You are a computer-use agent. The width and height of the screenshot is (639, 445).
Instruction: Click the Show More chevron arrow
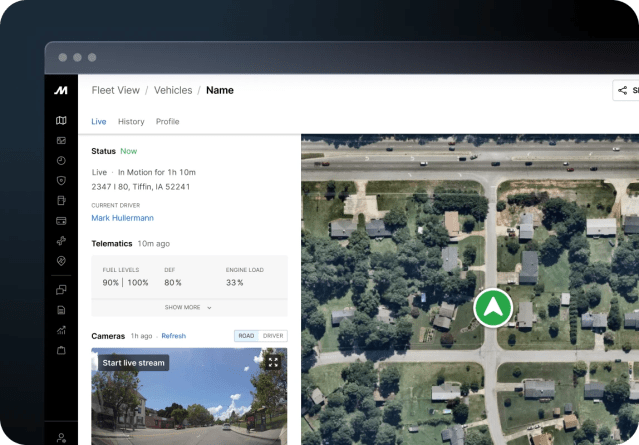click(x=209, y=308)
